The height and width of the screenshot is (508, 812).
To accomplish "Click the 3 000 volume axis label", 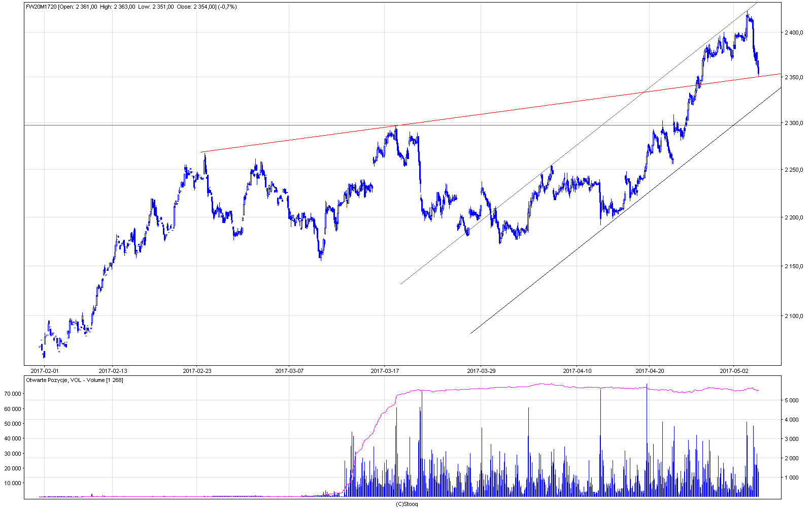I will coord(792,439).
